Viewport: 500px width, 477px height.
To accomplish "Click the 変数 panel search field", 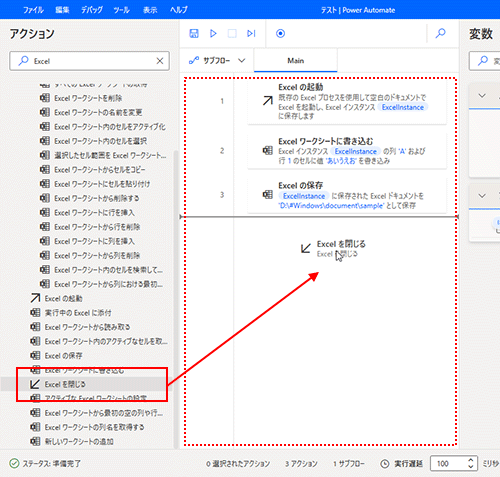I will point(484,61).
